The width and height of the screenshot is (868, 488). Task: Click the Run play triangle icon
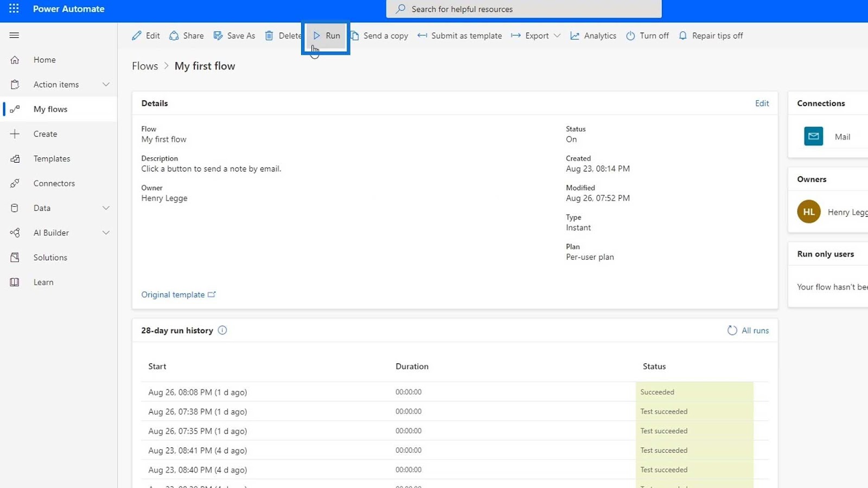coord(317,36)
